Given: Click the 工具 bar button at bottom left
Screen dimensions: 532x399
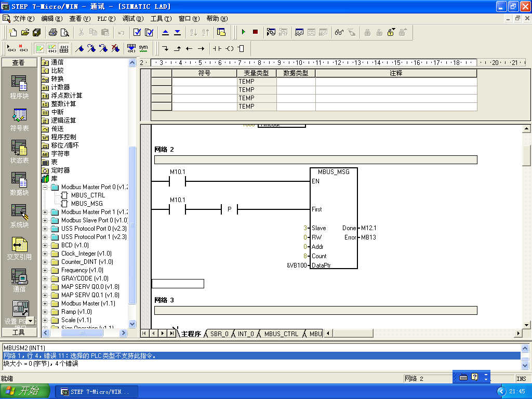Looking at the screenshot, I should (x=19, y=332).
